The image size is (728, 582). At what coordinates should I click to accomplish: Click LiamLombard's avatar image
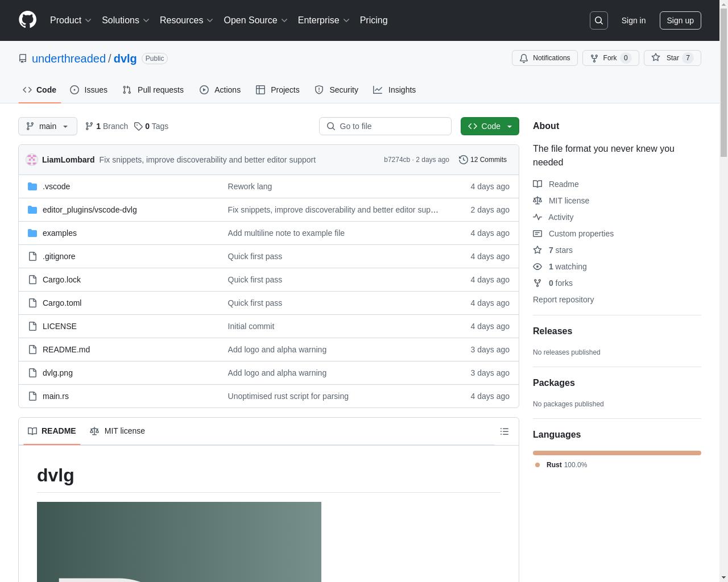[32, 160]
